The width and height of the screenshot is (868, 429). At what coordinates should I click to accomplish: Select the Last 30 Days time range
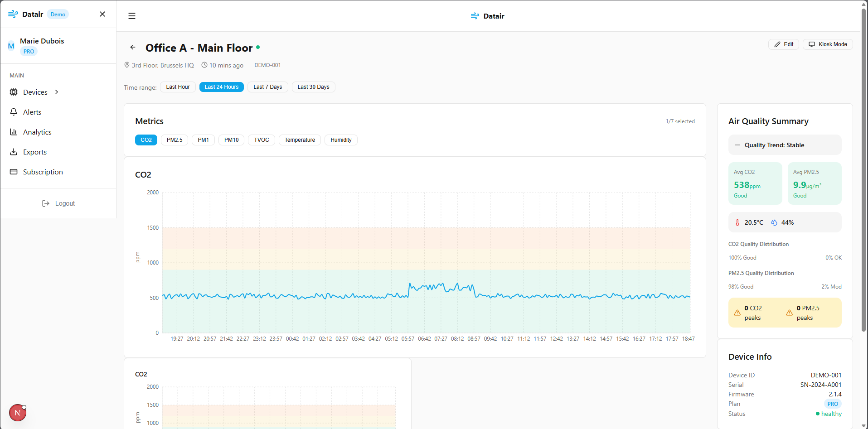click(313, 87)
